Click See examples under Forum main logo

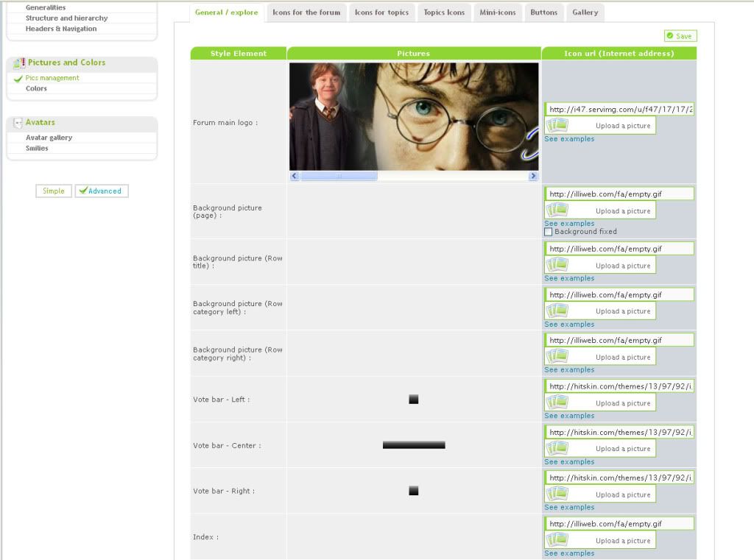point(569,139)
